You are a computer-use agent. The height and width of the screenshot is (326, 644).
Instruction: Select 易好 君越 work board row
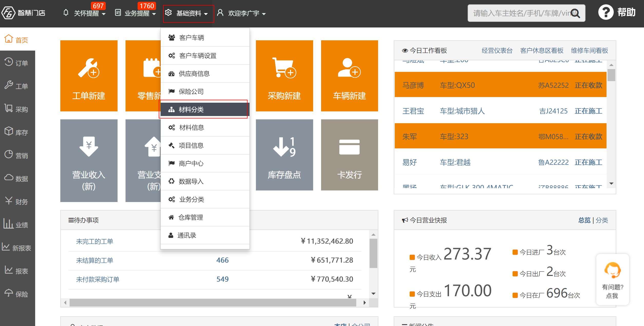[500, 162]
